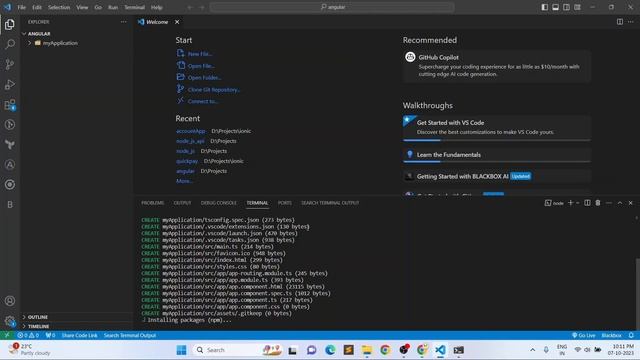Click the notifications bell in status bar
The width and height of the screenshot is (640, 360).
click(631, 335)
